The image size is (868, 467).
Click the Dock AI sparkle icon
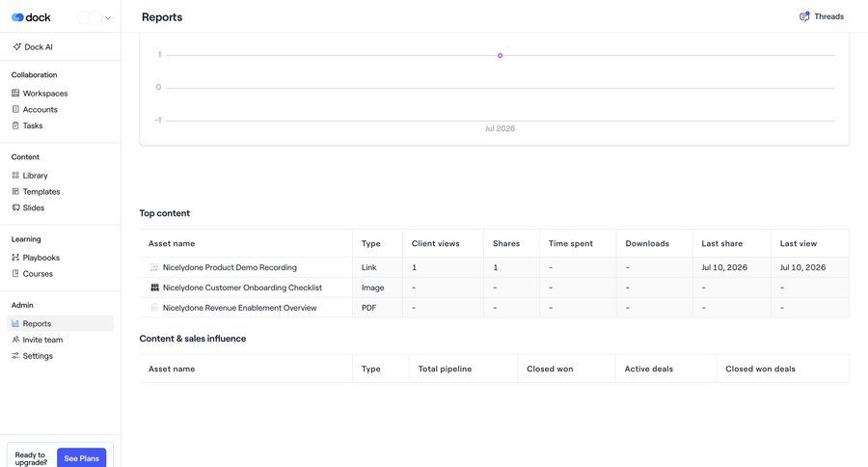tap(17, 47)
